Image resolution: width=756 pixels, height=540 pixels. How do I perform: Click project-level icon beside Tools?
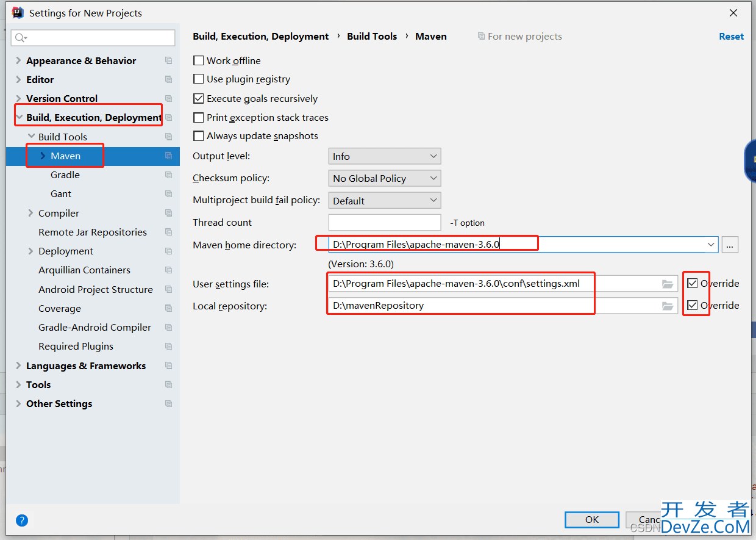[169, 385]
